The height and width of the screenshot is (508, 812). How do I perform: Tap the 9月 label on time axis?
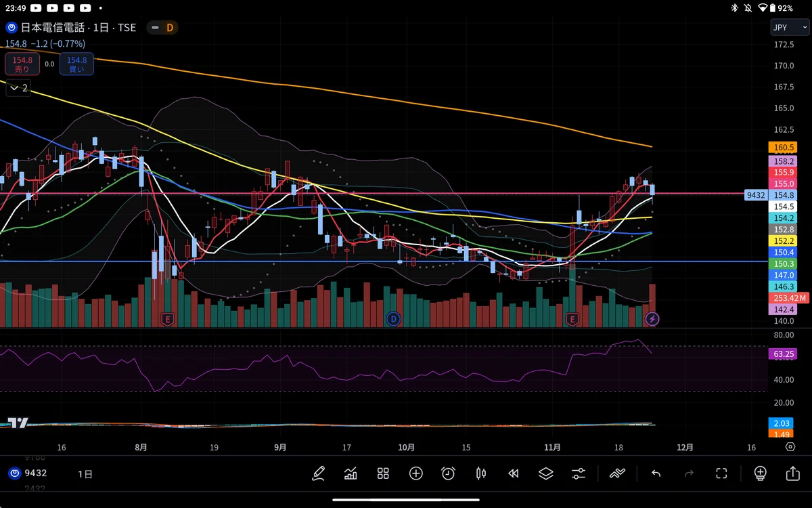click(x=280, y=448)
